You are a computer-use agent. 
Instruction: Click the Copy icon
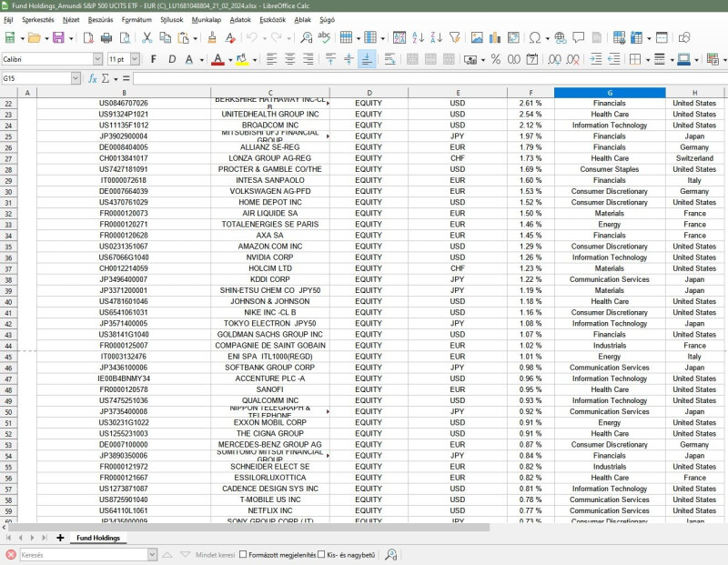[x=165, y=37]
